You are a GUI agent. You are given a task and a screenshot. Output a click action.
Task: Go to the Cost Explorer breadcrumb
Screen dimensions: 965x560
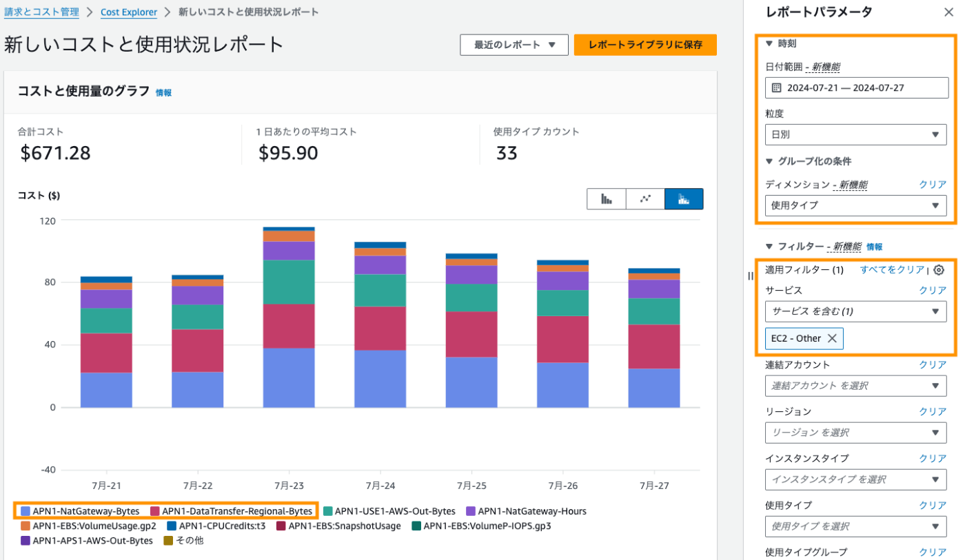(x=129, y=12)
